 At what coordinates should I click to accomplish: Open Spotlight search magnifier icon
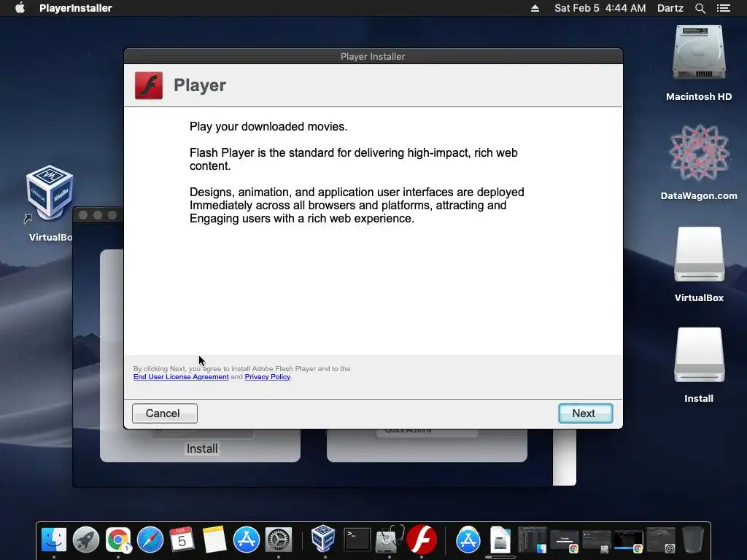click(700, 8)
